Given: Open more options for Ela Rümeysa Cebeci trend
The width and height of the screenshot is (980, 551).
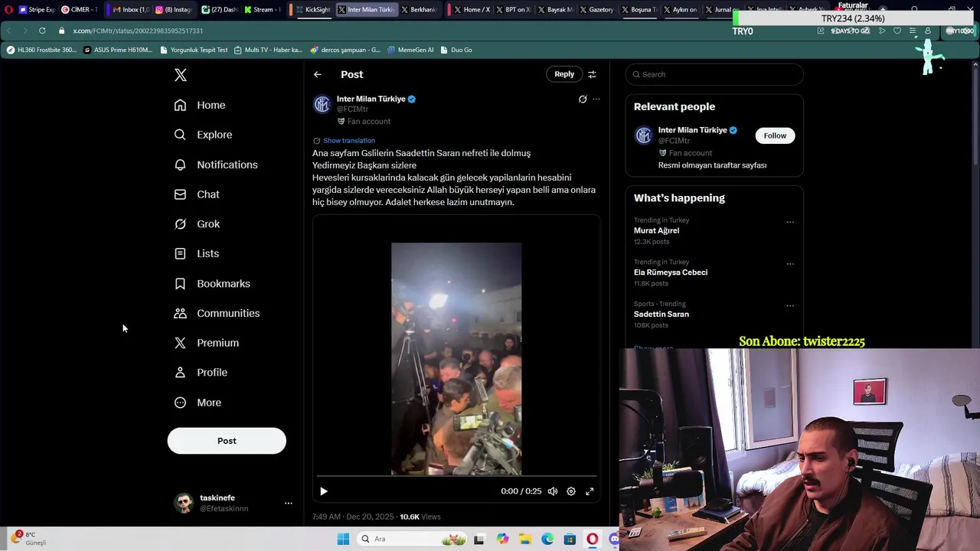Looking at the screenshot, I should (790, 264).
